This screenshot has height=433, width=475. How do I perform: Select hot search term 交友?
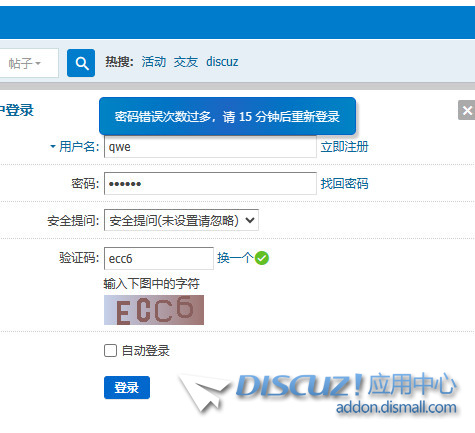coord(186,62)
